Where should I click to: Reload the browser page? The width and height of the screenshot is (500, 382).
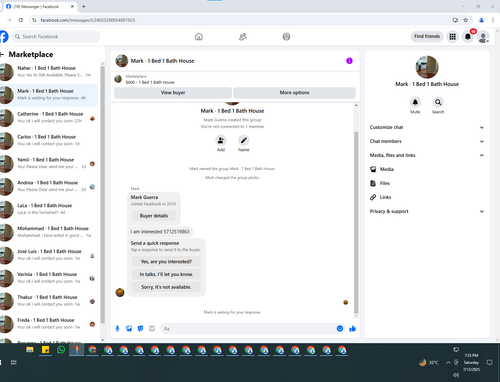(21, 20)
